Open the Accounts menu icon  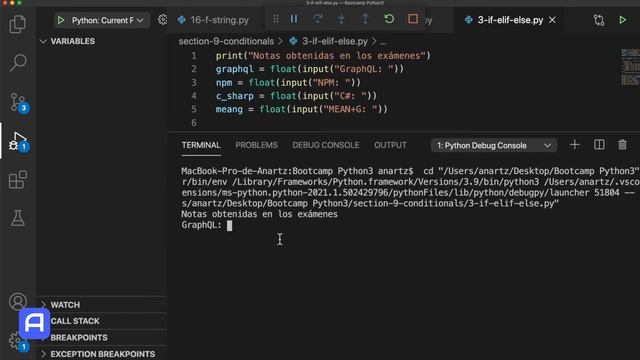[x=18, y=302]
